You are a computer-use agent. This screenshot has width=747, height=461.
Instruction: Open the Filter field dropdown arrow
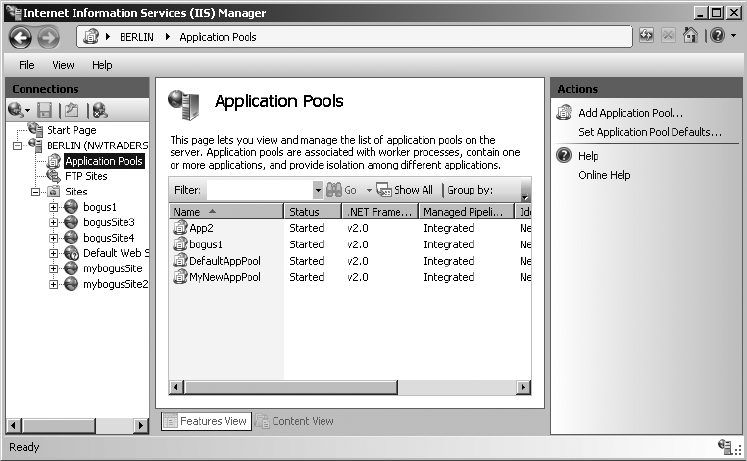(318, 190)
